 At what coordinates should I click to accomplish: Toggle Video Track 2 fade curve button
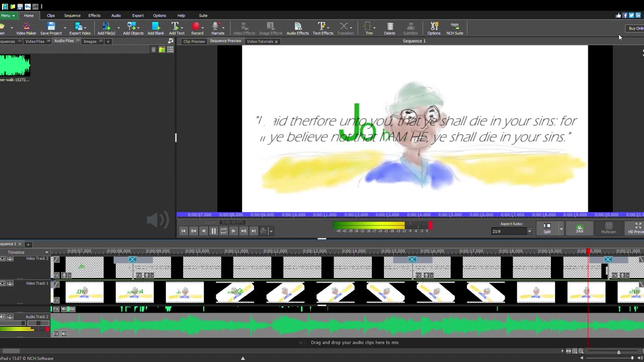coord(56,259)
